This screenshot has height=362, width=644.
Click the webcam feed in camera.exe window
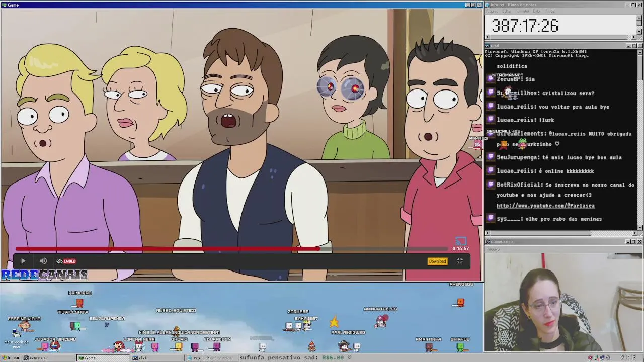[563, 302]
